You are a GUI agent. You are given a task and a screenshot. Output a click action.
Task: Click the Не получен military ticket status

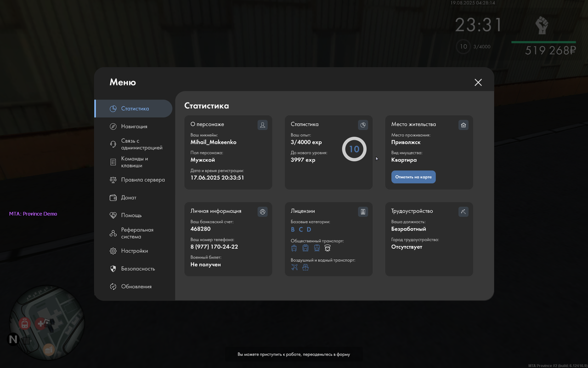click(x=206, y=264)
